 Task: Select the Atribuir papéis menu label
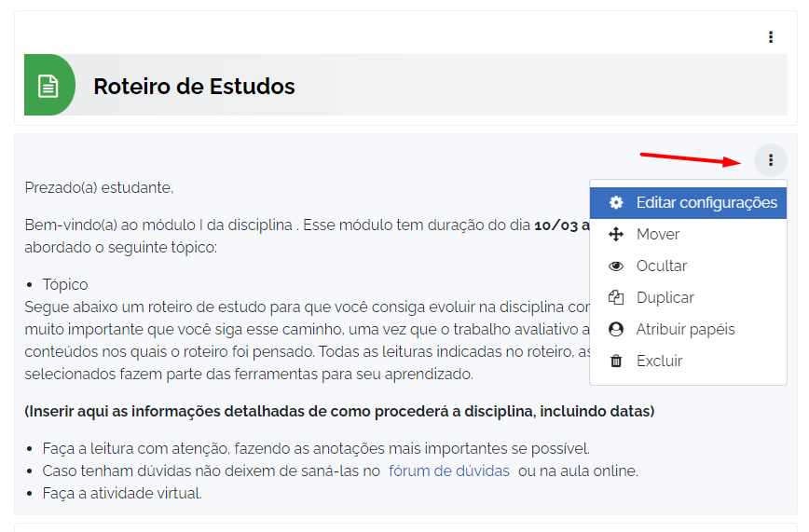pyautogui.click(x=685, y=330)
